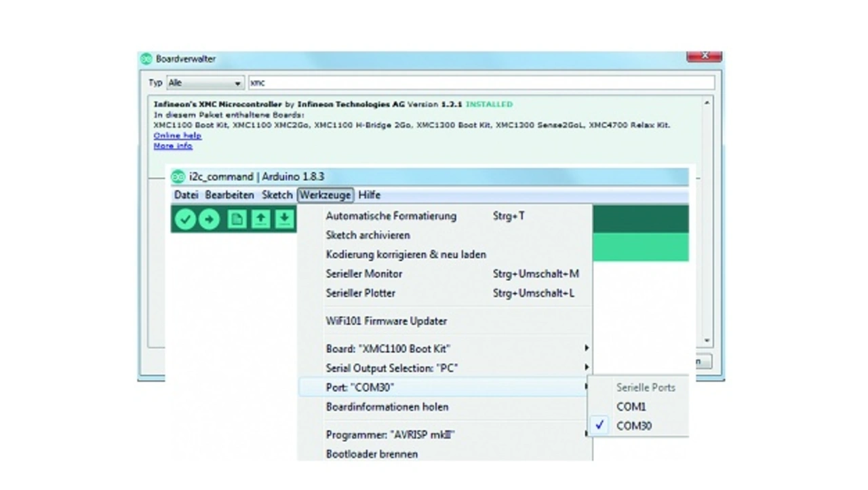Select the checked COM30 serial port

tap(633, 426)
